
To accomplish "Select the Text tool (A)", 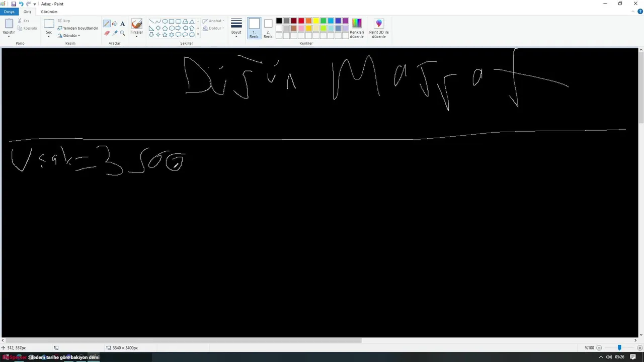I will tap(122, 24).
